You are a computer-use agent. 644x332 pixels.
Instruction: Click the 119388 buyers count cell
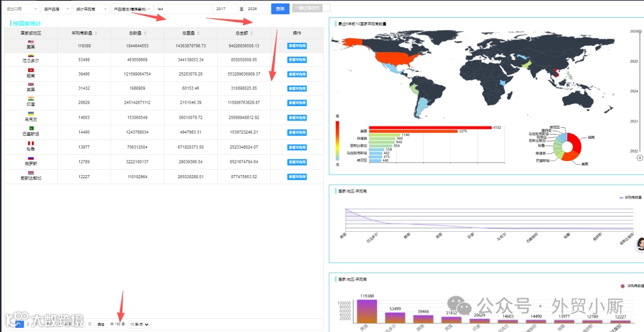(84, 46)
